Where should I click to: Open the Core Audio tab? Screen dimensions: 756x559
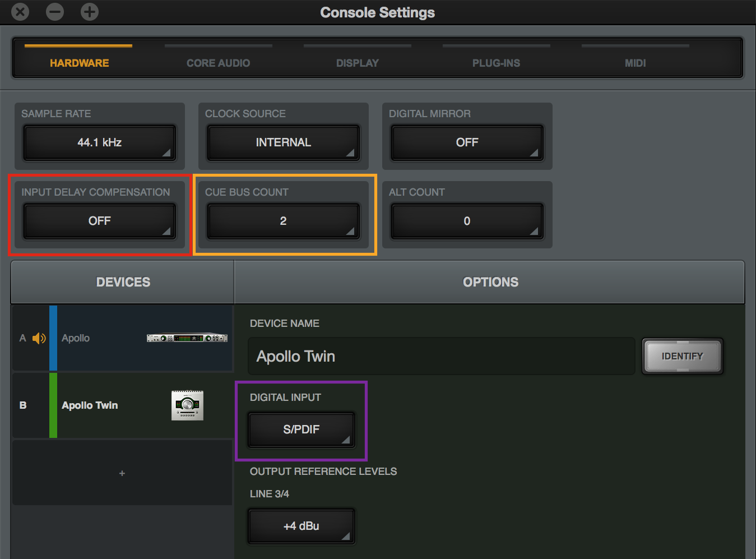pos(218,63)
